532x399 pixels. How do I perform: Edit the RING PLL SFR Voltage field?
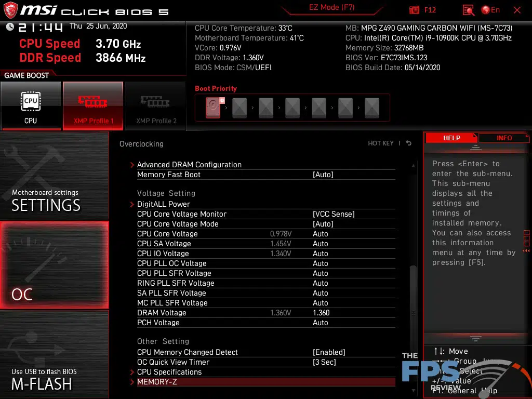pos(320,283)
